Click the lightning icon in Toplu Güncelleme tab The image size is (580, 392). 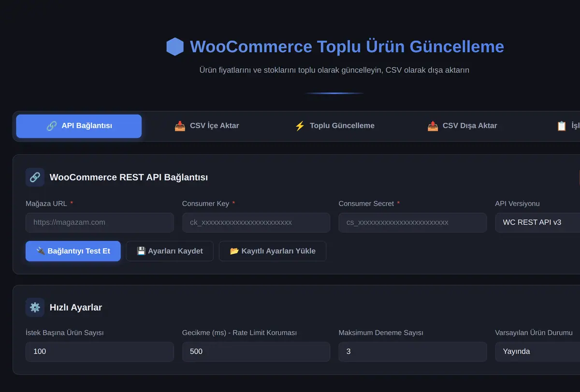(300, 126)
